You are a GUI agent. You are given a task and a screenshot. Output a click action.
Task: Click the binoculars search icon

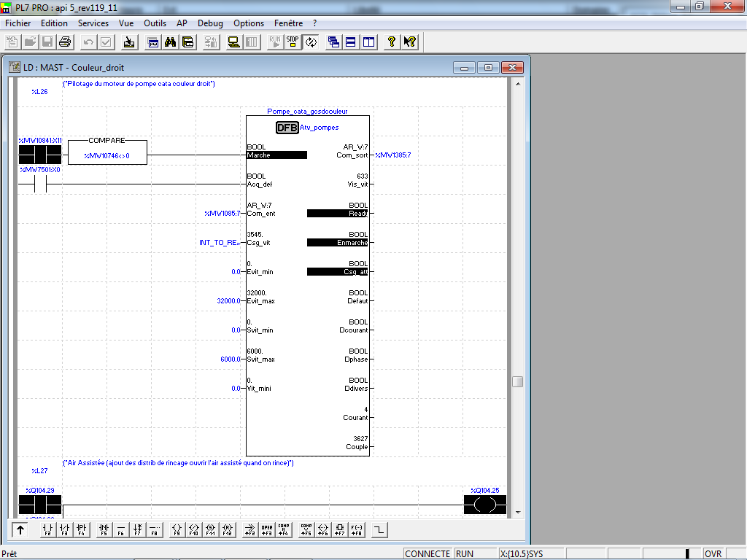[x=171, y=42]
